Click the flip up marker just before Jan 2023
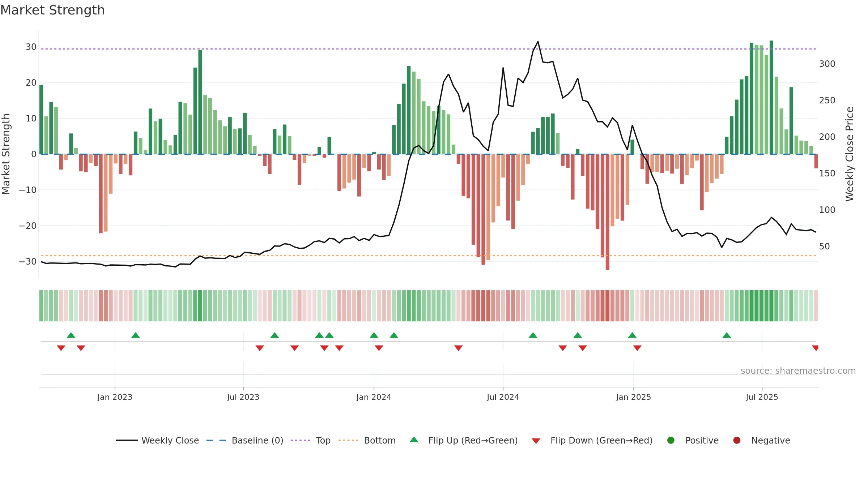 point(71,335)
